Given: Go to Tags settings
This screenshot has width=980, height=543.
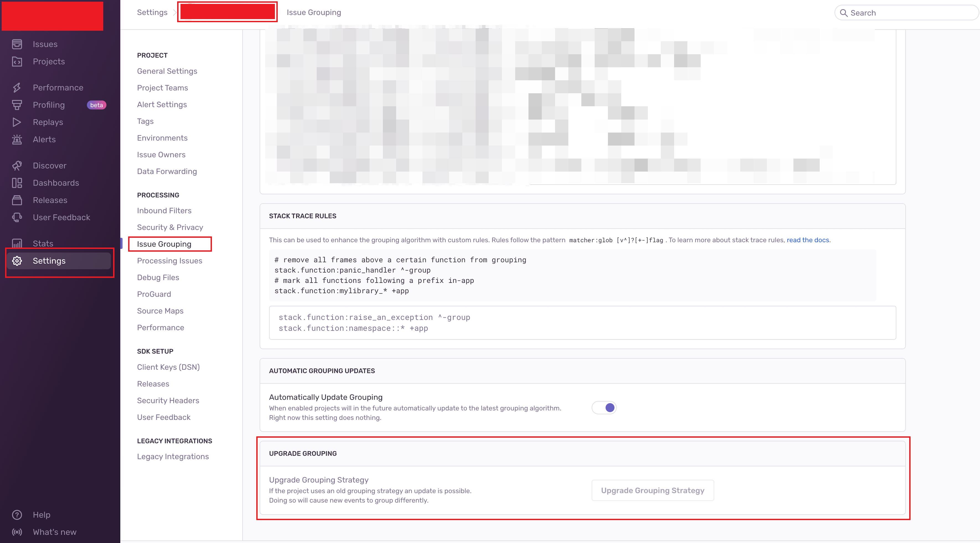Looking at the screenshot, I should click(x=145, y=121).
